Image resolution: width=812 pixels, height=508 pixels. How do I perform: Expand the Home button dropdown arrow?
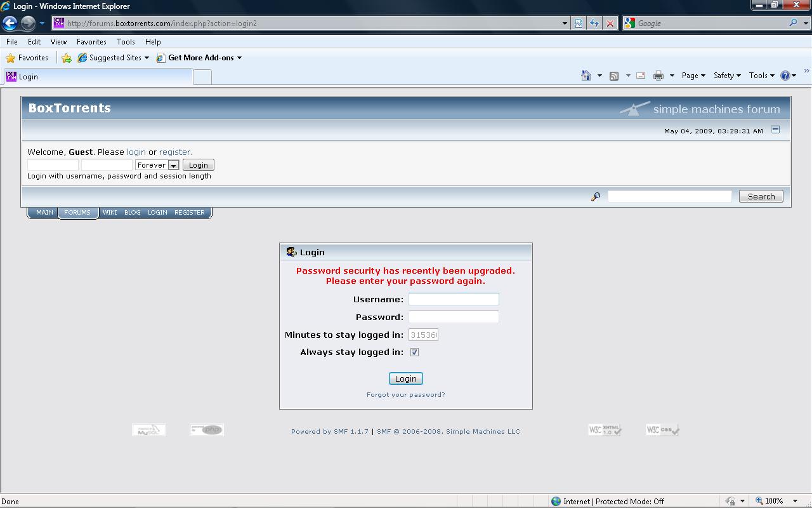[599, 76]
